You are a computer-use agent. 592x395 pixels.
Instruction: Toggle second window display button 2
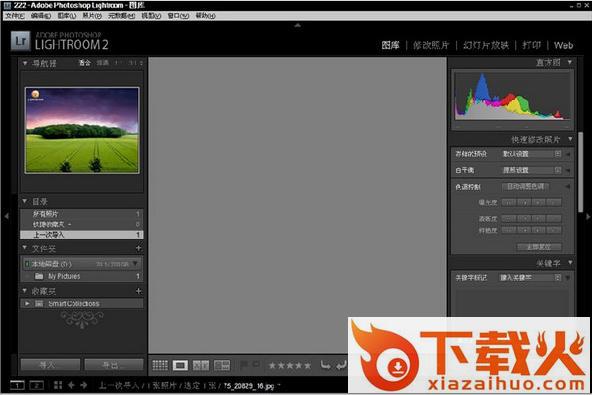pyautogui.click(x=37, y=385)
